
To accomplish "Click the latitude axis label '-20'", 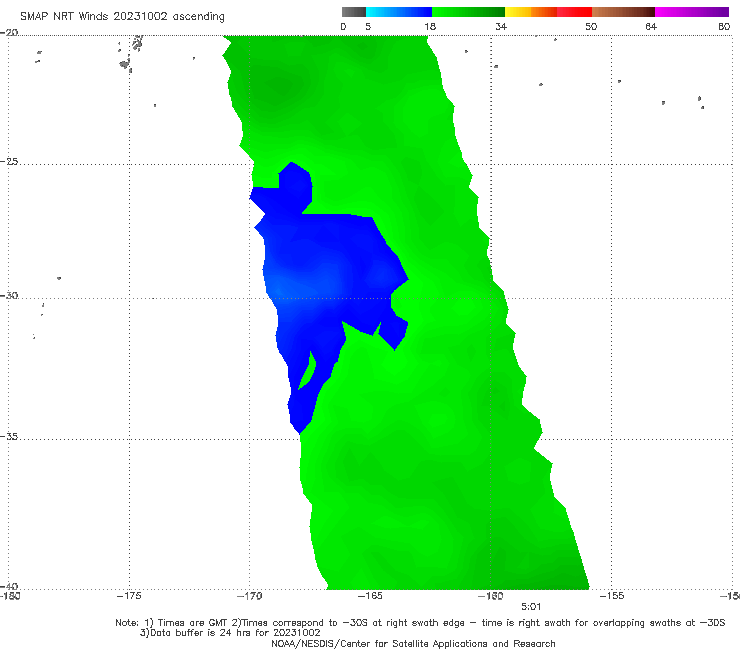I will (x=9, y=32).
